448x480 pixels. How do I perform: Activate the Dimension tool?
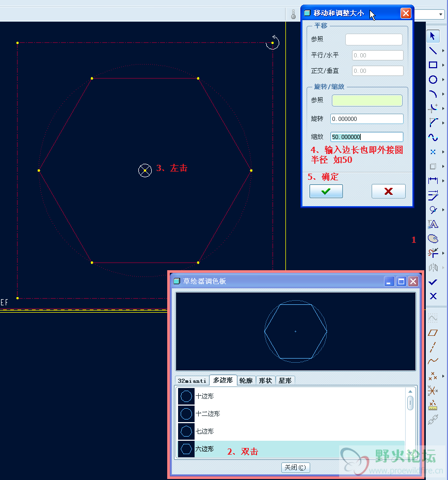[x=433, y=181]
